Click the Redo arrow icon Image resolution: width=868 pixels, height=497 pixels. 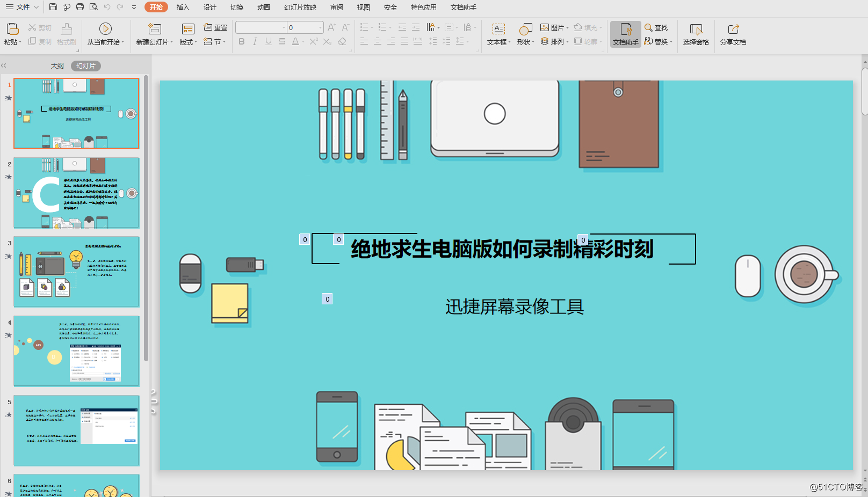coord(120,7)
